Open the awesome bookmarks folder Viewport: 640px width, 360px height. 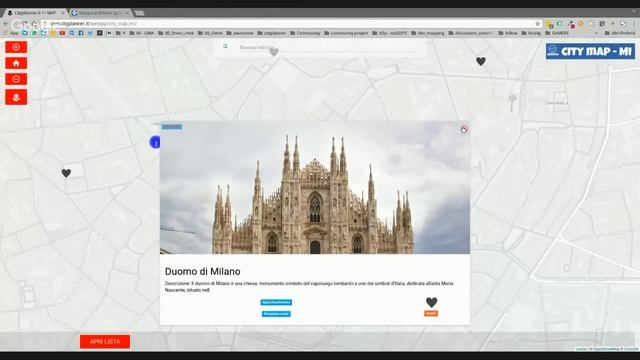point(240,33)
